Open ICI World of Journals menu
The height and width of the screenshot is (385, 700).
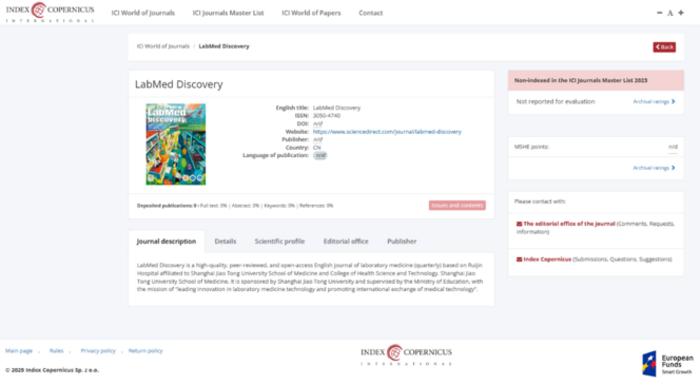tap(143, 13)
